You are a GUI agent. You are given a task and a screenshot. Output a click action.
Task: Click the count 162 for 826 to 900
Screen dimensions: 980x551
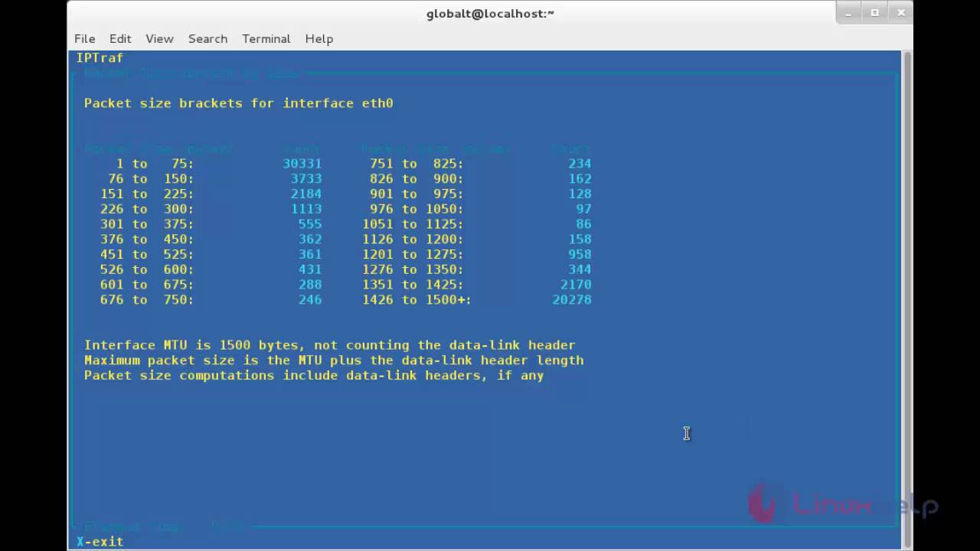(580, 178)
